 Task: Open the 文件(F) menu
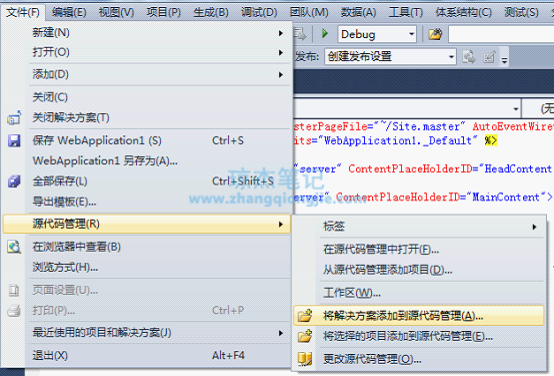click(23, 13)
